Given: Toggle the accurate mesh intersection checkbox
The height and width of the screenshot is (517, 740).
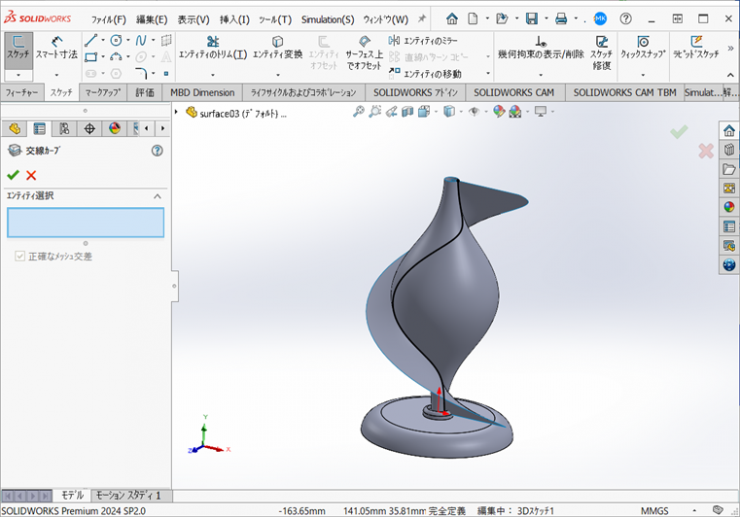Looking at the screenshot, I should tap(20, 257).
